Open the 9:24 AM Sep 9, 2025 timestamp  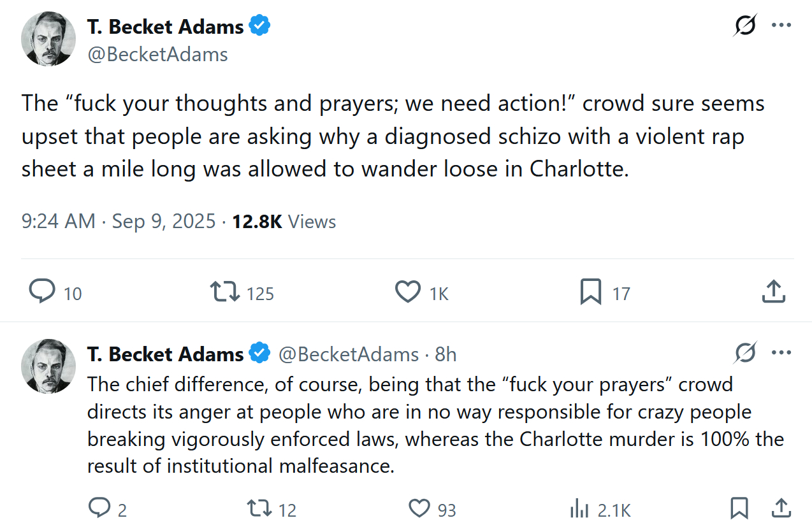pos(119,221)
